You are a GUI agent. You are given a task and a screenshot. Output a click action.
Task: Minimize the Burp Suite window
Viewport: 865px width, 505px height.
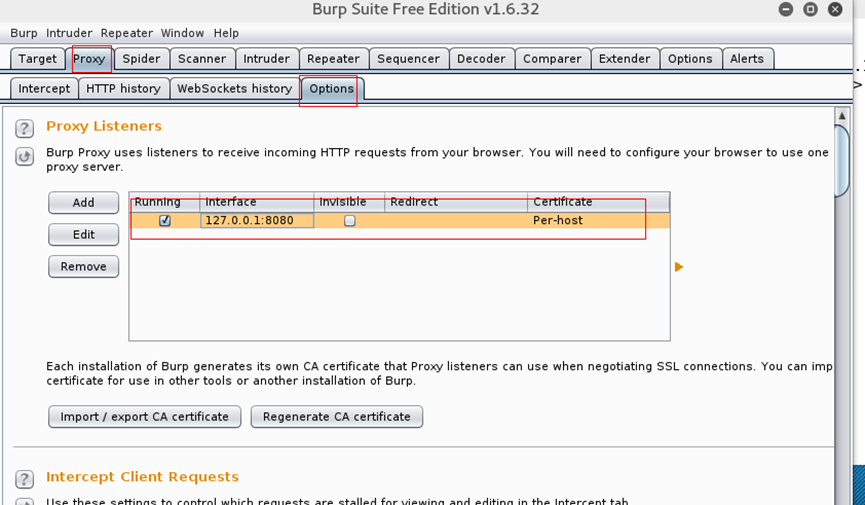(x=786, y=9)
